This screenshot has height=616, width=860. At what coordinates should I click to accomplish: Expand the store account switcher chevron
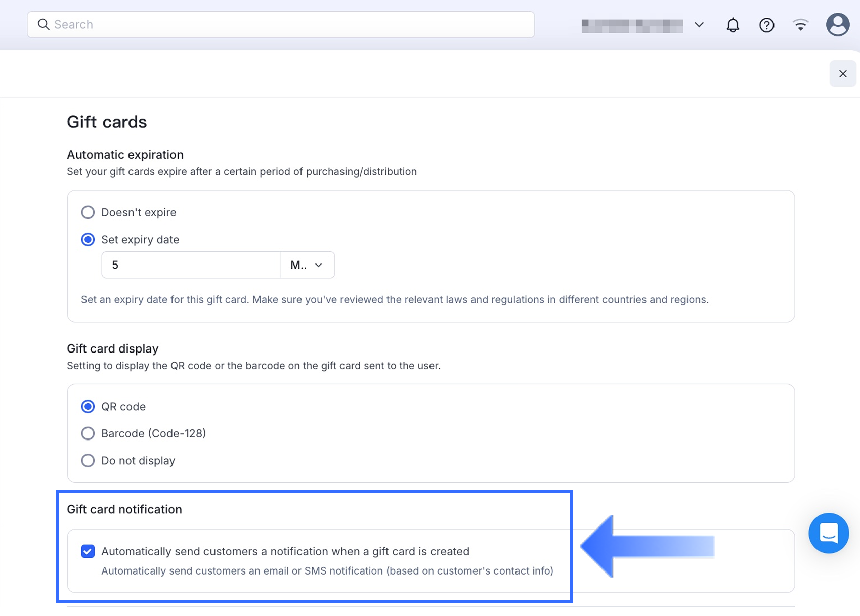[699, 25]
